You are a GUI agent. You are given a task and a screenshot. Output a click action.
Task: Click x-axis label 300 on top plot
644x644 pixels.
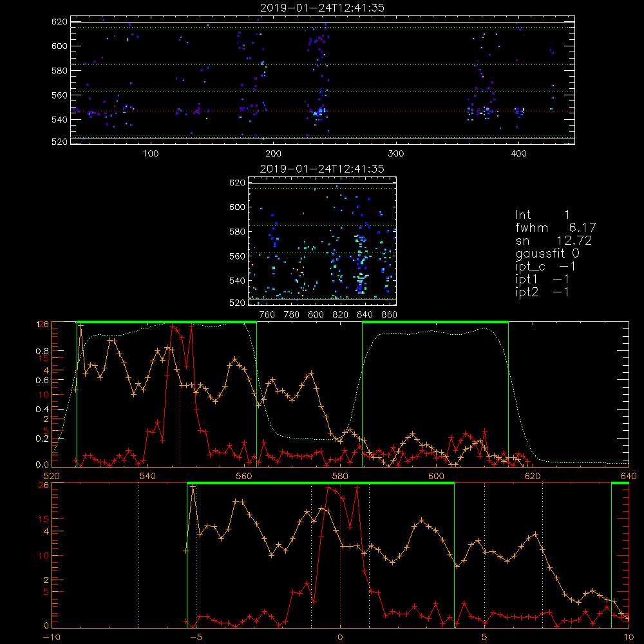(x=396, y=154)
